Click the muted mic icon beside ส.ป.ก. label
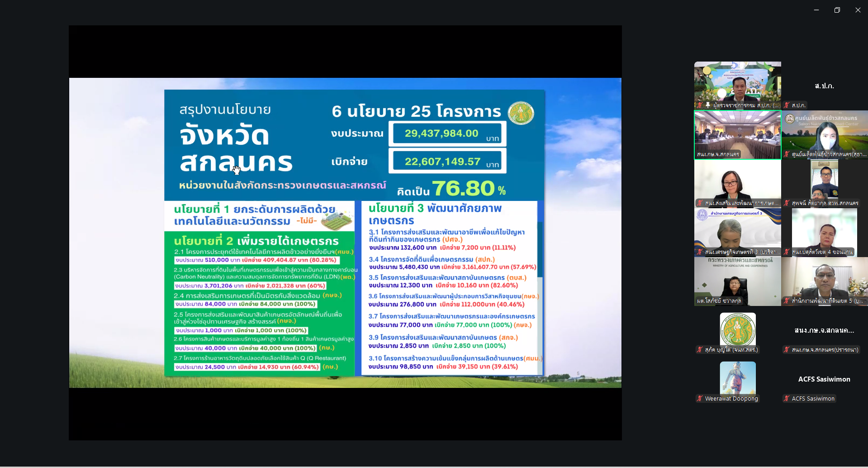The image size is (868, 468). pos(787,105)
